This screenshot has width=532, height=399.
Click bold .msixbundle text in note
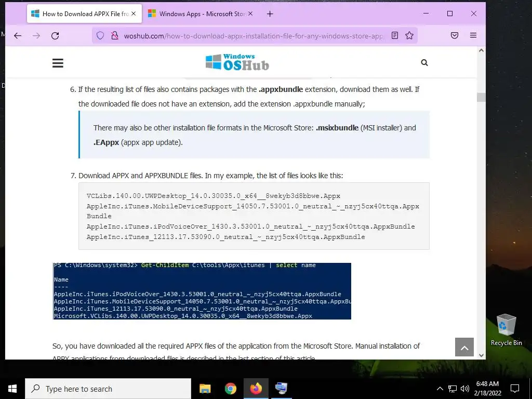click(337, 128)
